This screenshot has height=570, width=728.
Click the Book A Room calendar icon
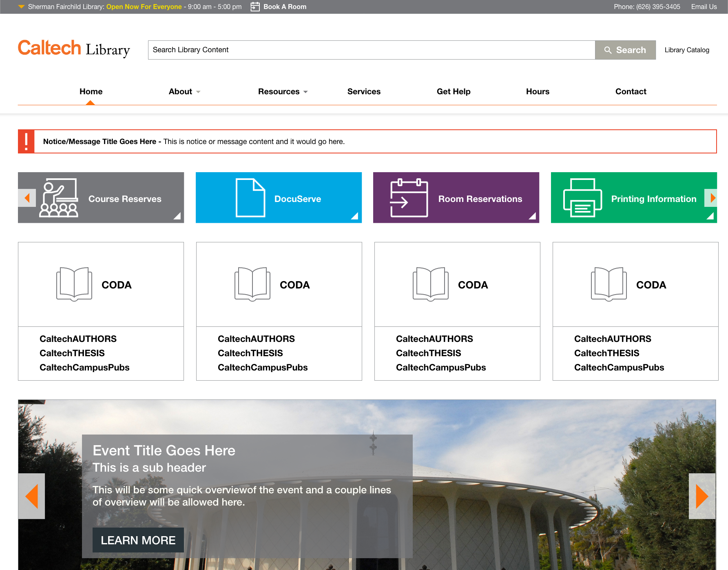point(255,7)
